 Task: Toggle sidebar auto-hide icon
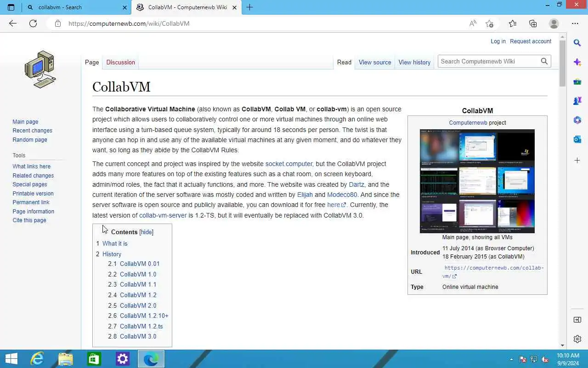(577, 320)
